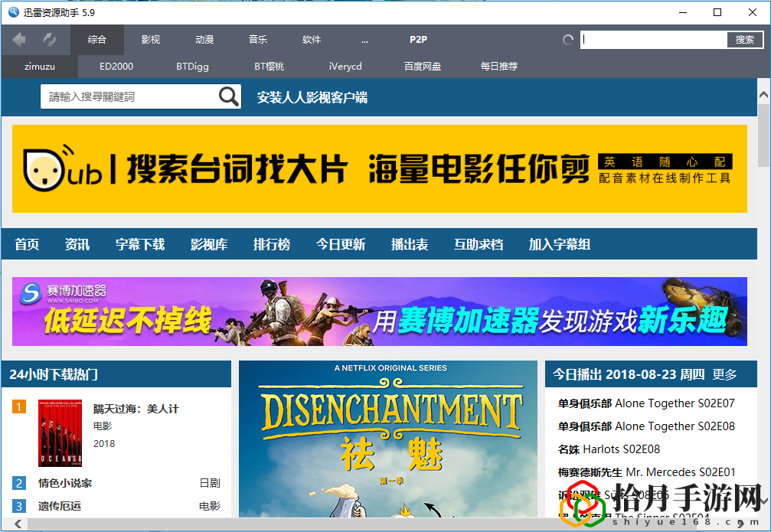
Task: Open the 音乐 category tab
Action: (x=258, y=39)
